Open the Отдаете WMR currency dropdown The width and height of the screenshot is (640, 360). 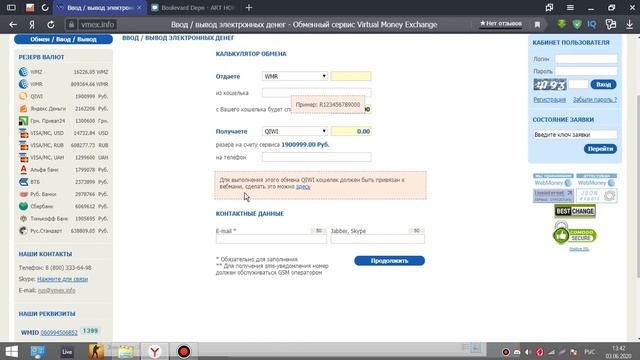coord(295,76)
